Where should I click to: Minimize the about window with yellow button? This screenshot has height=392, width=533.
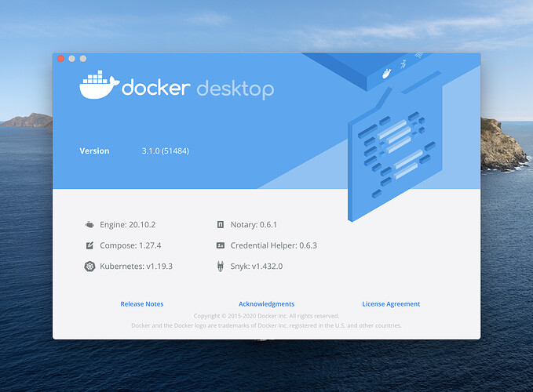[71, 58]
